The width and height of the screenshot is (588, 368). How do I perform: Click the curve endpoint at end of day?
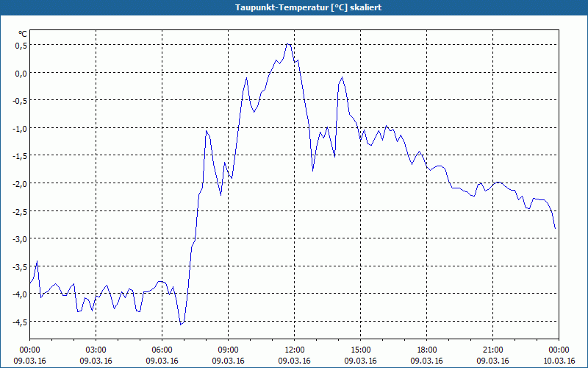tap(555, 228)
